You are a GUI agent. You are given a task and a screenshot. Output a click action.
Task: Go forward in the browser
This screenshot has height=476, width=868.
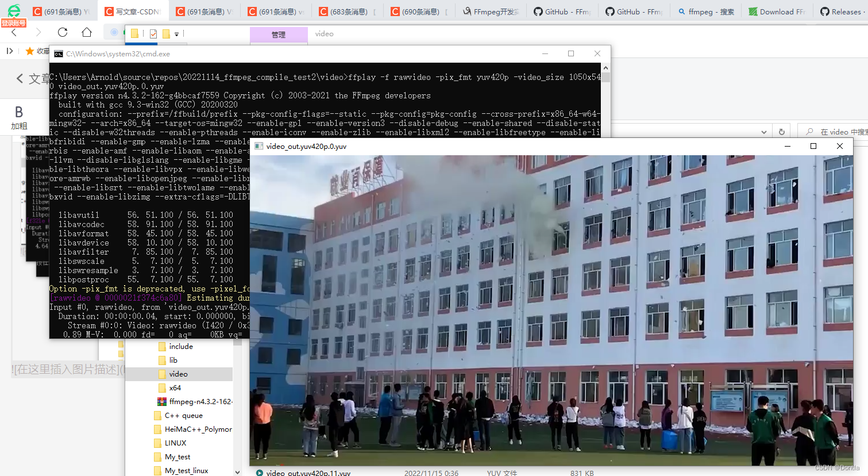[38, 32]
